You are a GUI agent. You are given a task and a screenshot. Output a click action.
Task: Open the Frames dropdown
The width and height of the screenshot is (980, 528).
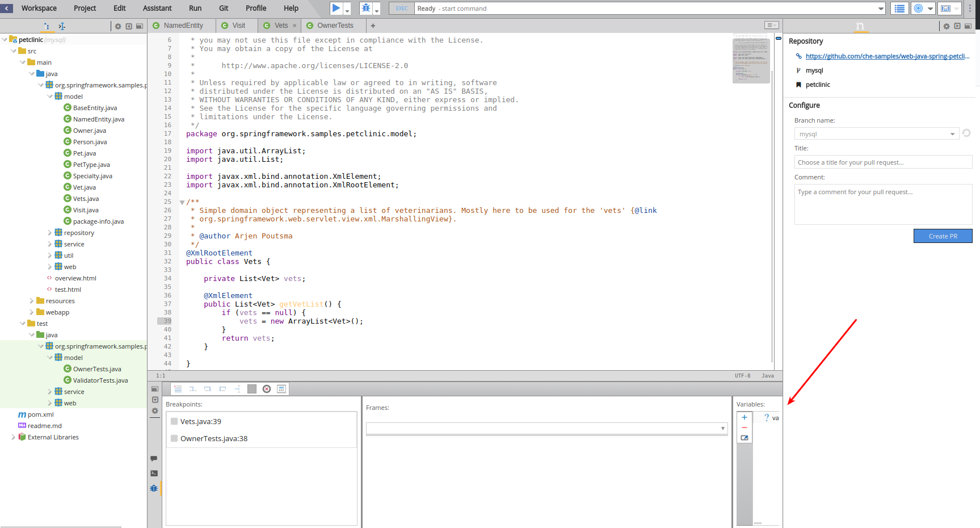[546, 428]
